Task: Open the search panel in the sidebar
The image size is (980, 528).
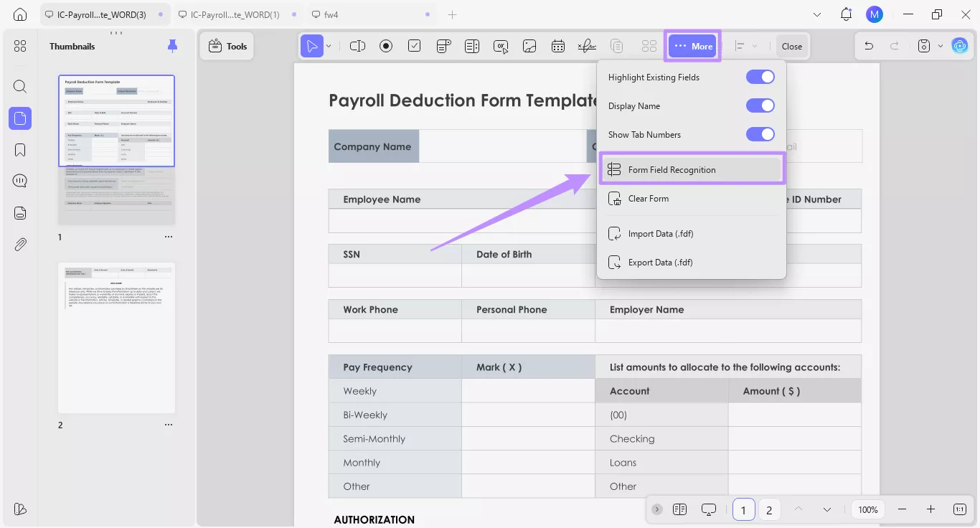Action: (x=19, y=86)
